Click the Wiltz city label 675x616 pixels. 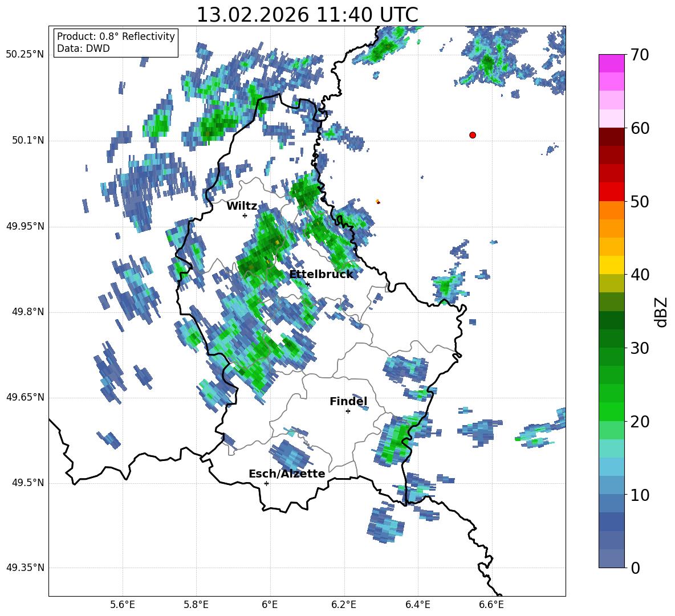tap(242, 206)
